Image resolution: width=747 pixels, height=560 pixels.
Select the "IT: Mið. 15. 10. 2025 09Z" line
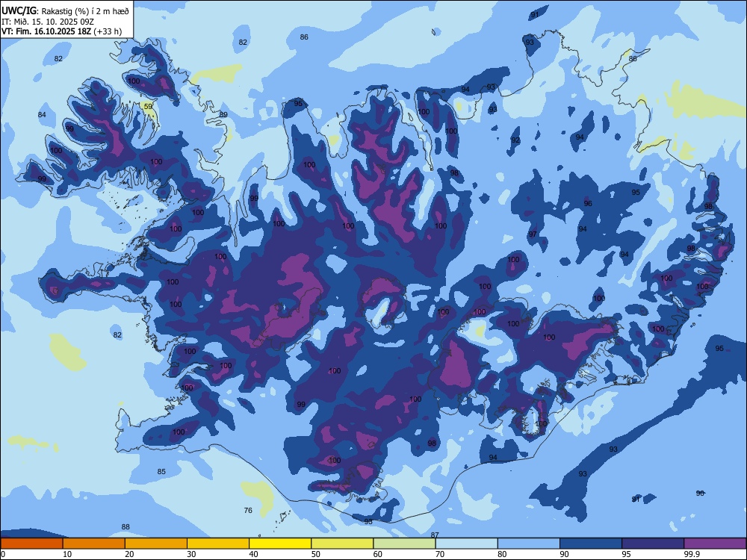(x=46, y=22)
